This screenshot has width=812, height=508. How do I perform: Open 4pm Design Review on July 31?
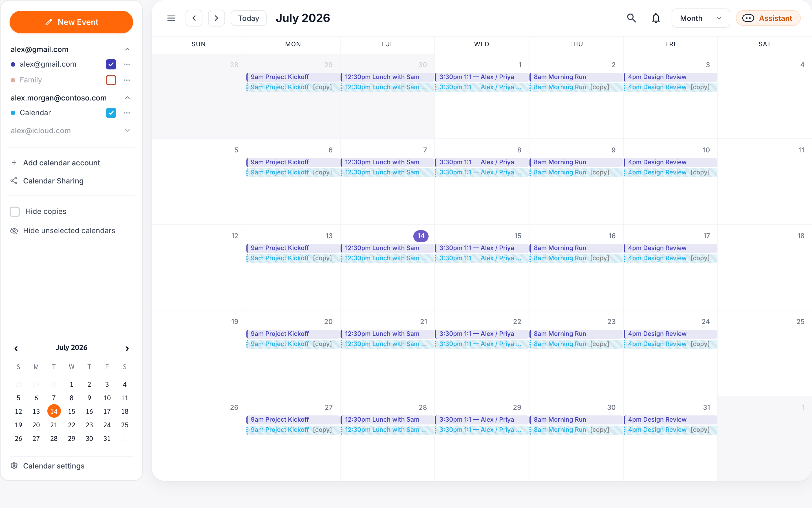point(670,420)
